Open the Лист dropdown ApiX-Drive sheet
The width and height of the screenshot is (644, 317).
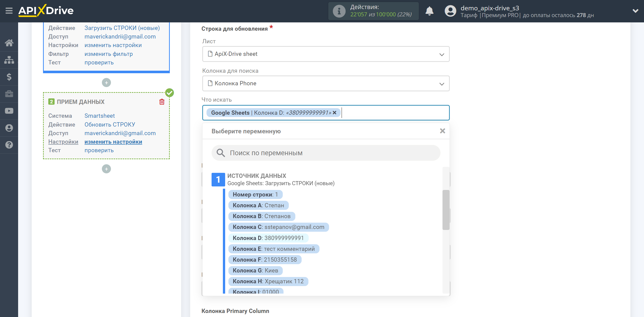coord(326,54)
